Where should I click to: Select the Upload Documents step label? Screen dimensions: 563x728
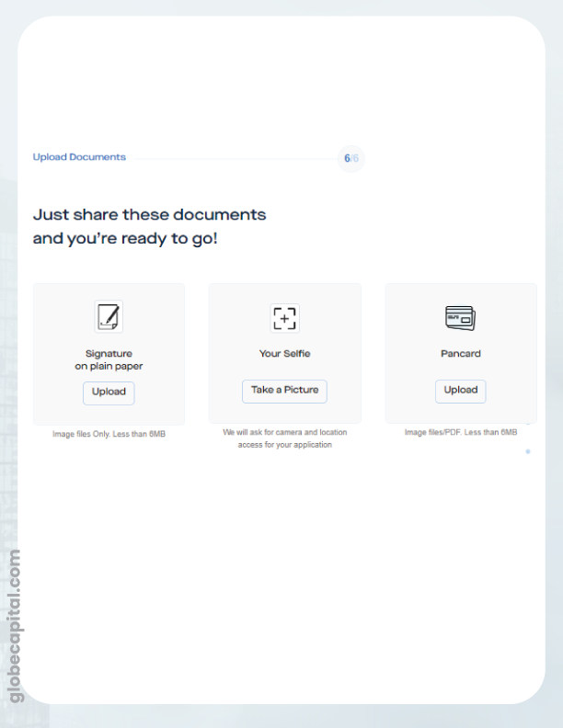pyautogui.click(x=79, y=157)
